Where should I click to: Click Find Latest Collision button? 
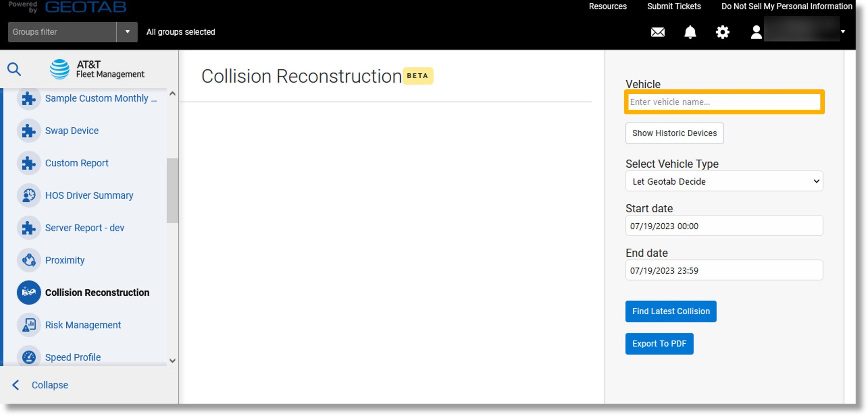point(670,311)
